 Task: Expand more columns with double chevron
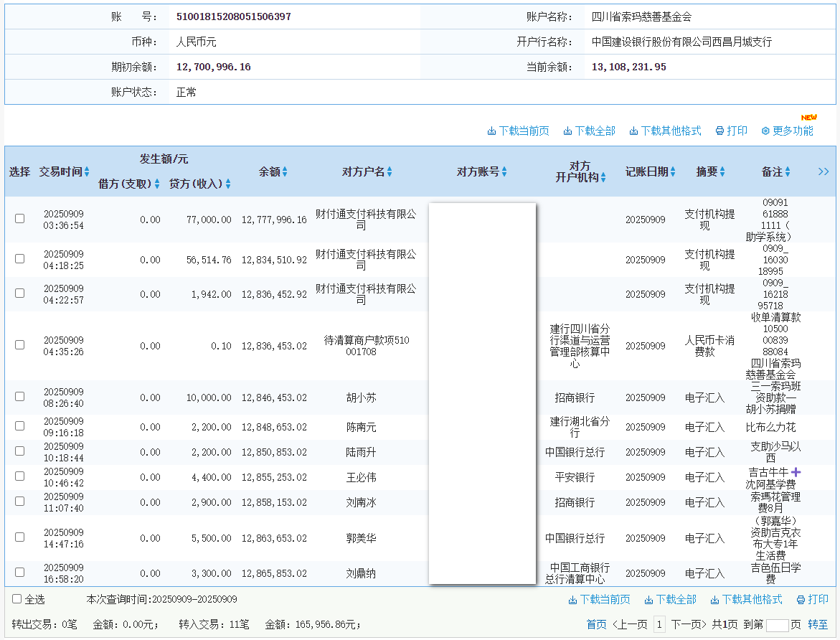tap(824, 171)
